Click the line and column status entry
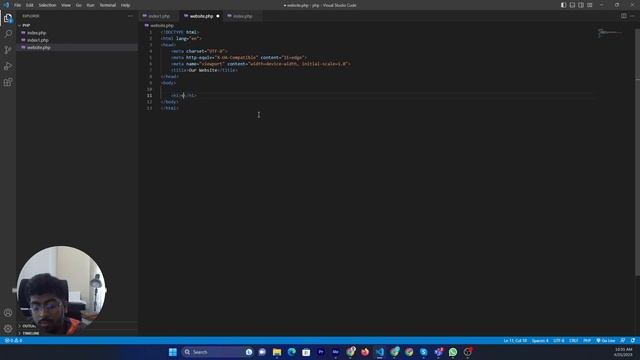Screen dimensions: 640x360 (x=515, y=340)
